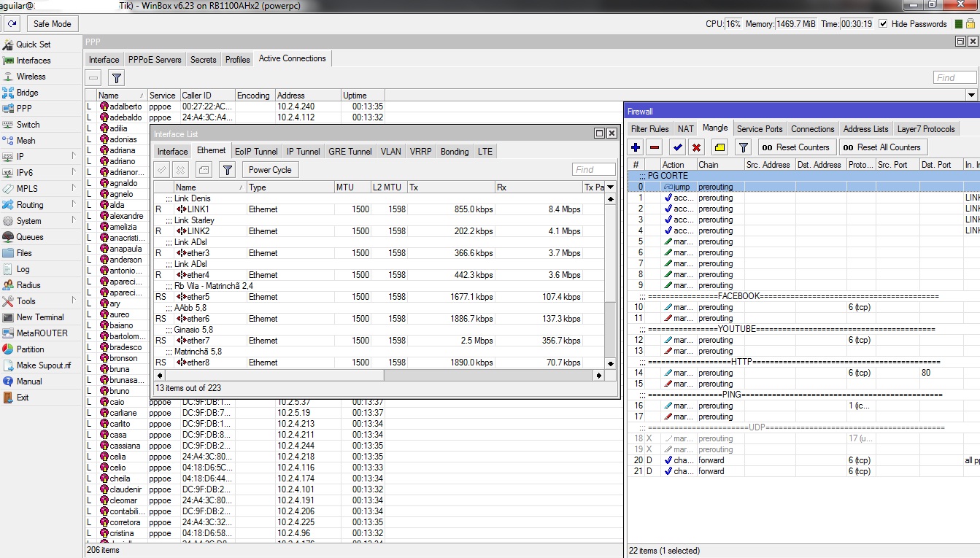
Task: Click the undo arrow icon at top left
Action: [12, 24]
